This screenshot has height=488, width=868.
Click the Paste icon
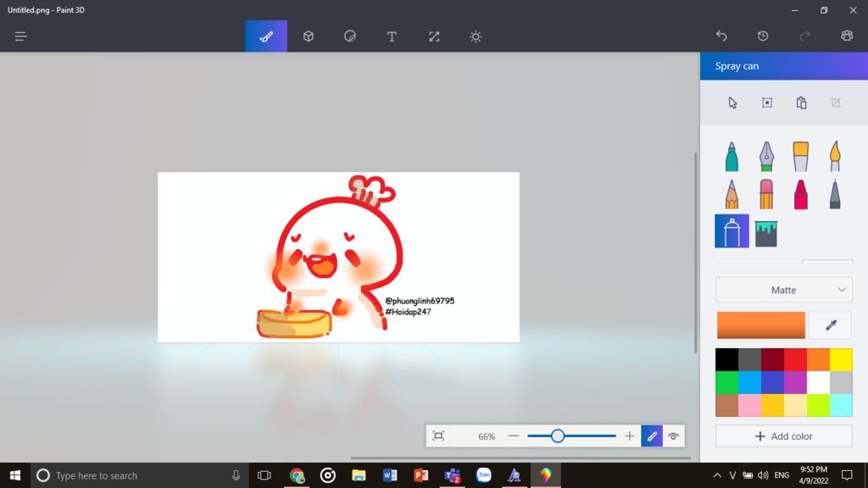coord(801,103)
